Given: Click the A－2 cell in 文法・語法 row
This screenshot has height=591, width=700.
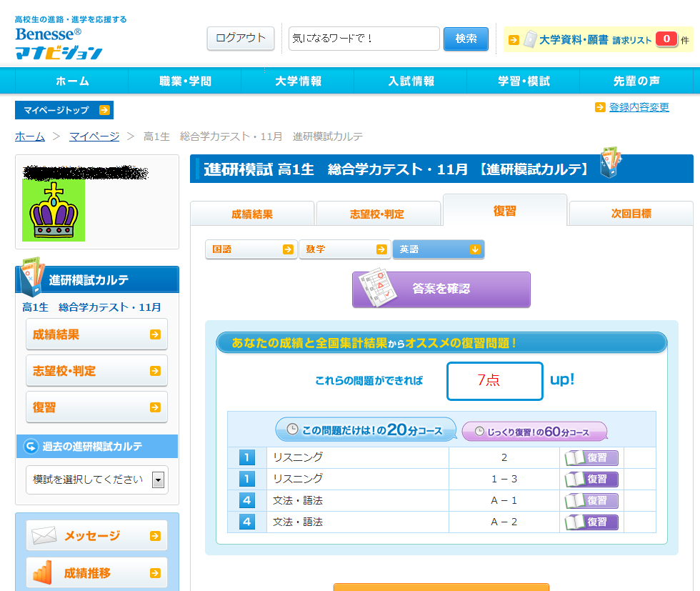Looking at the screenshot, I should (504, 522).
